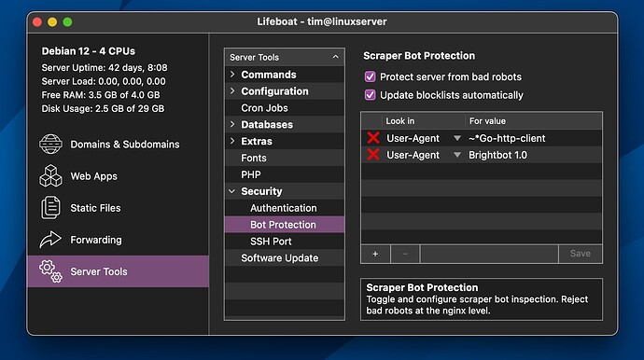Collapse the Security tree group
This screenshot has height=360, width=644.
(x=232, y=191)
